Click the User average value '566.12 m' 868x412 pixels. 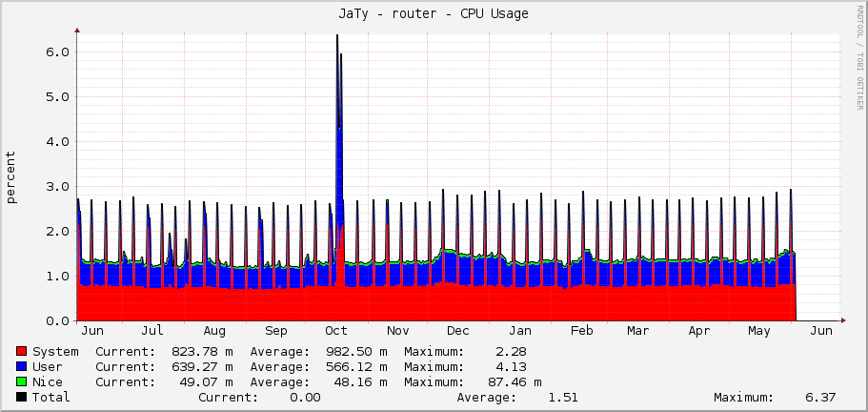click(356, 366)
